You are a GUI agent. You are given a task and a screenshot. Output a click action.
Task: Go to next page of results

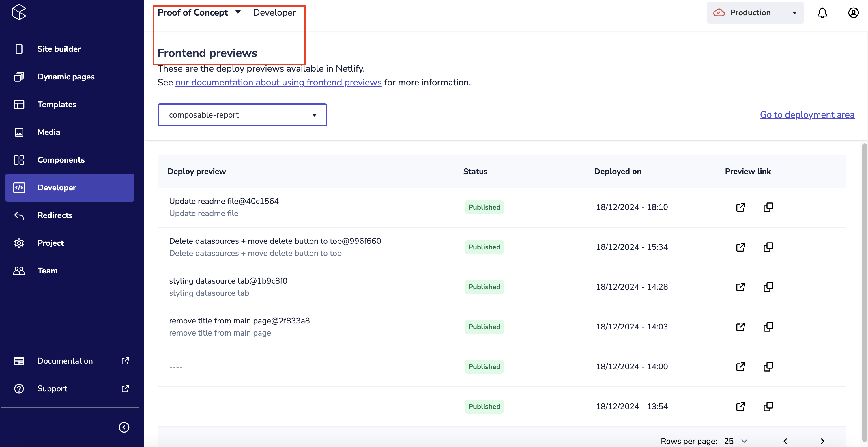[x=822, y=441]
